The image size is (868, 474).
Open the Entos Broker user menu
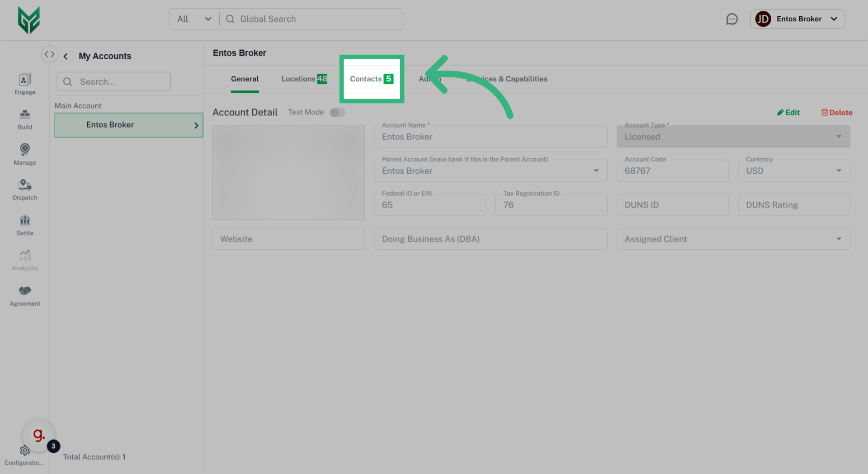click(797, 19)
